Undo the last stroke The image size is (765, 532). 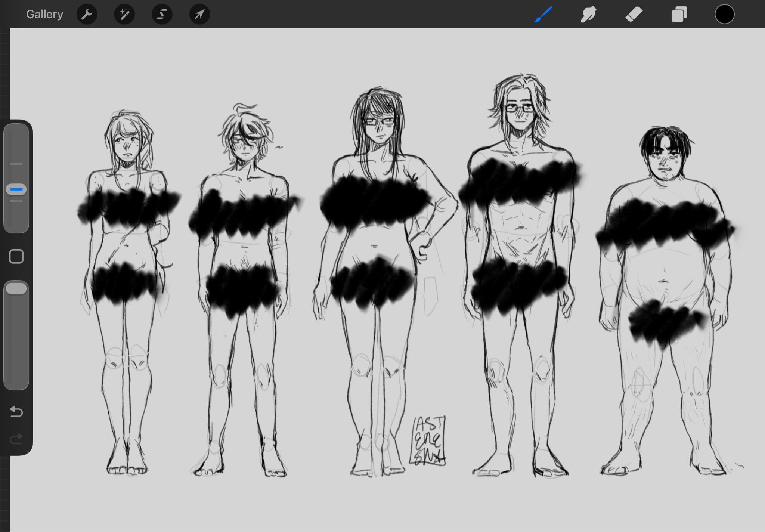pyautogui.click(x=16, y=412)
